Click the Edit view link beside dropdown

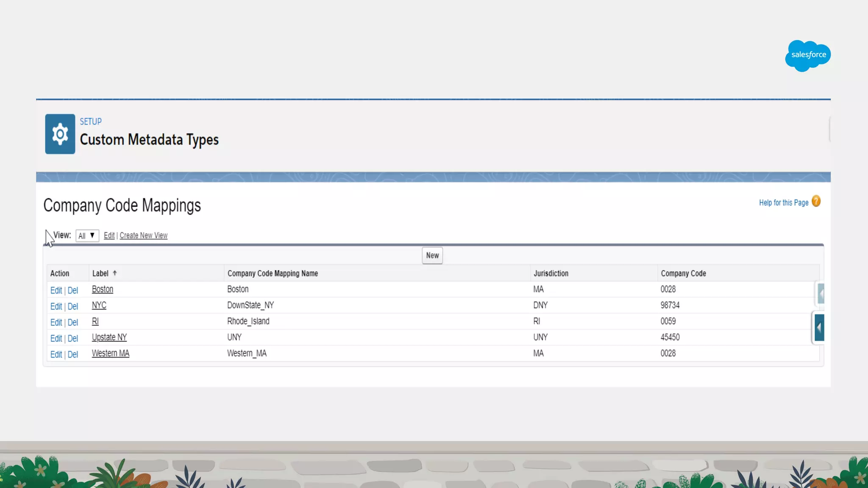pyautogui.click(x=109, y=236)
